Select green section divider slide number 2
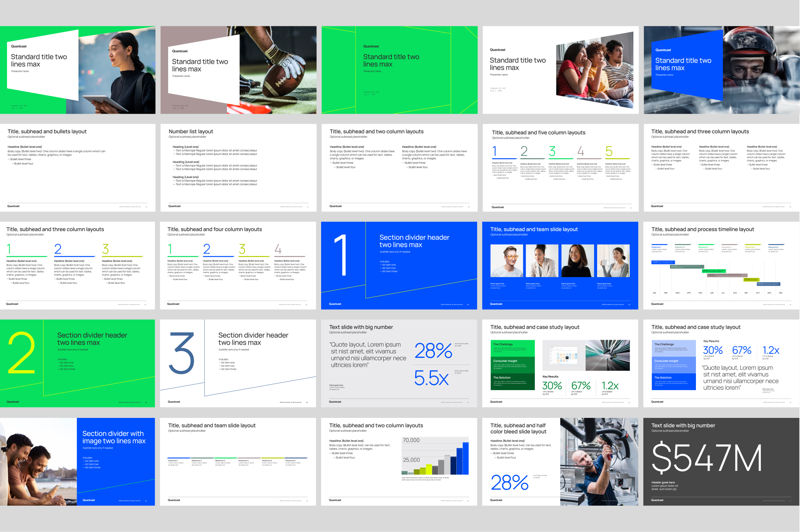 click(77, 363)
